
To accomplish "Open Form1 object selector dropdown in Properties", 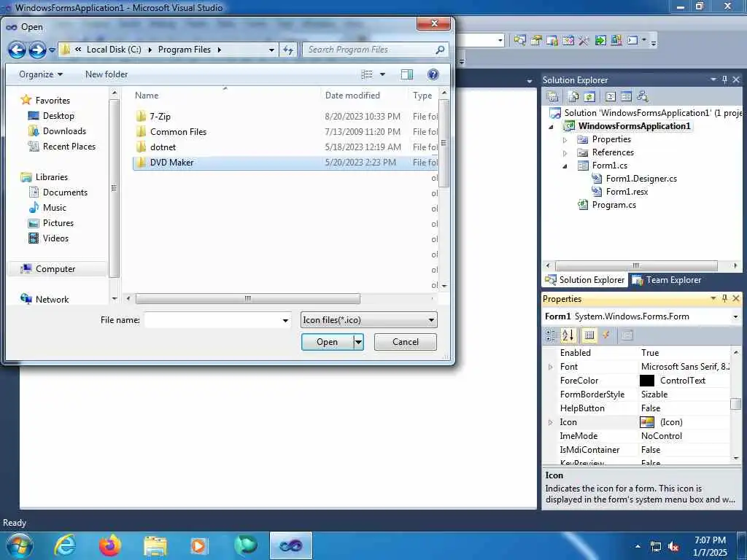I will click(x=735, y=316).
